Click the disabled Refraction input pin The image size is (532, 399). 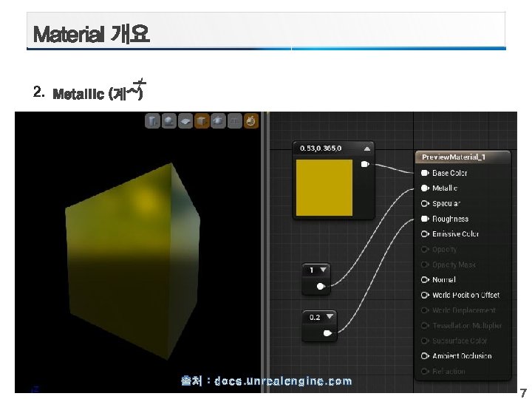click(x=425, y=371)
